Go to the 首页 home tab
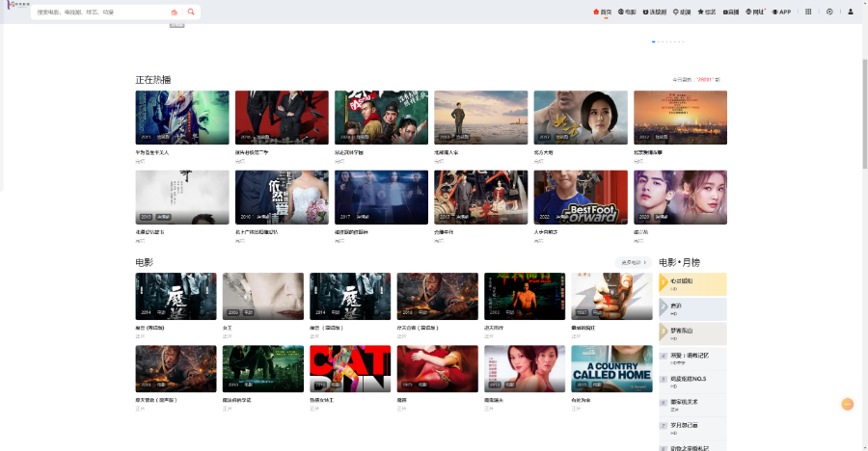This screenshot has width=868, height=451. pos(602,12)
